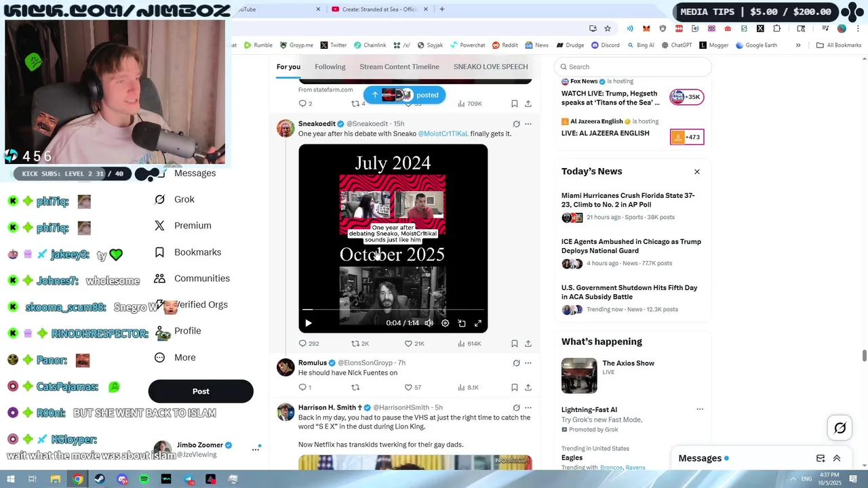Play the Sneakoedit video
Screen dimensions: 868x488
[308, 323]
